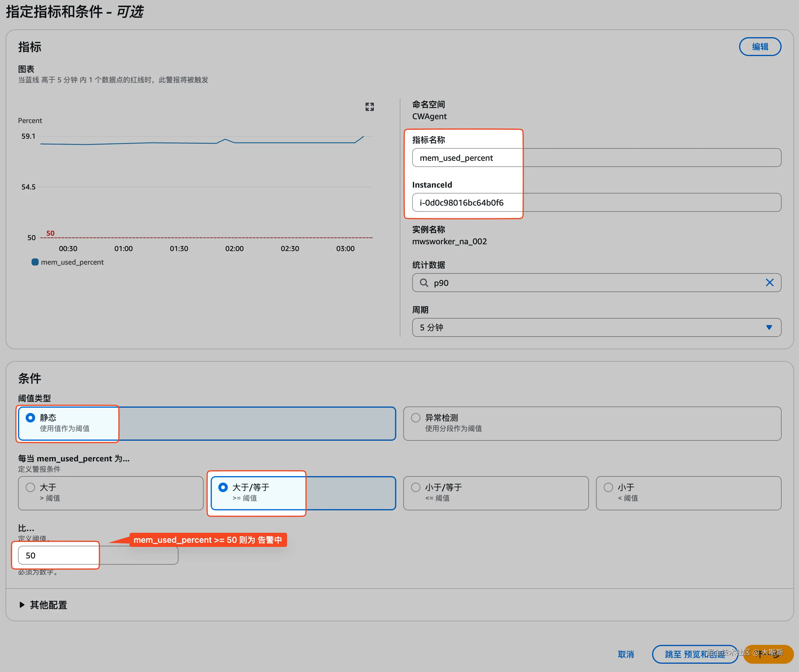
Task: Choose the 小于 condition option
Action: [x=608, y=488]
